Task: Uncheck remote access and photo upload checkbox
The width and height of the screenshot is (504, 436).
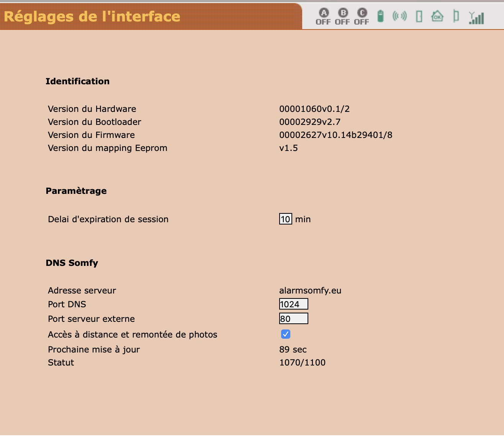Action: point(286,334)
